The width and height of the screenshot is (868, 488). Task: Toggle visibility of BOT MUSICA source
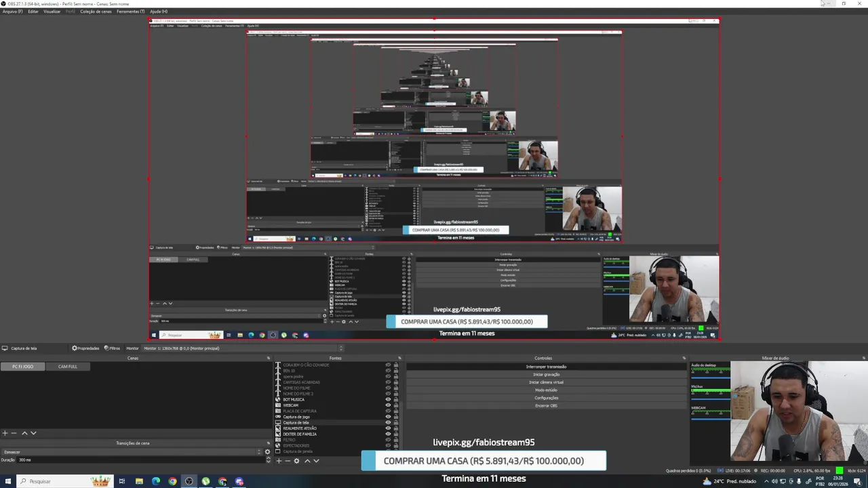coord(388,399)
